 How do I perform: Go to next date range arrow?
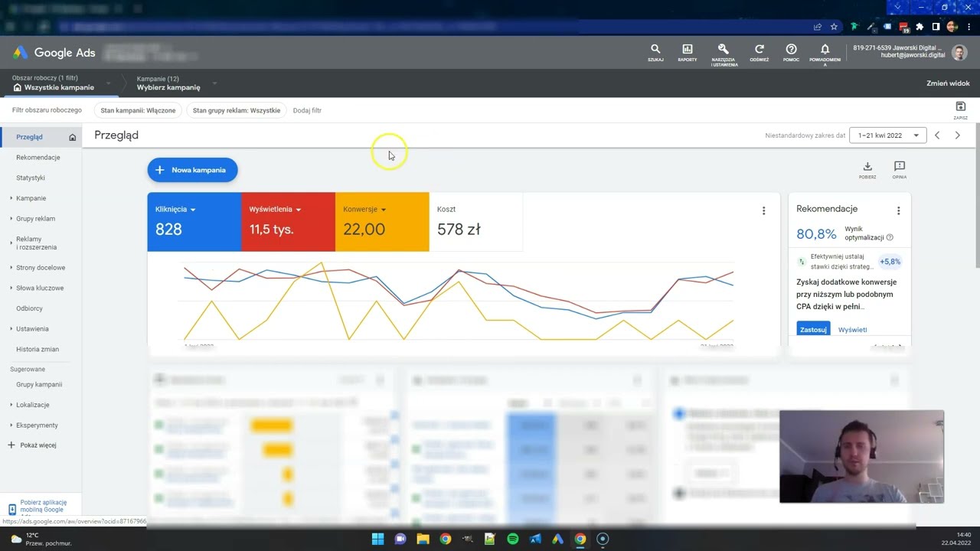pyautogui.click(x=957, y=135)
